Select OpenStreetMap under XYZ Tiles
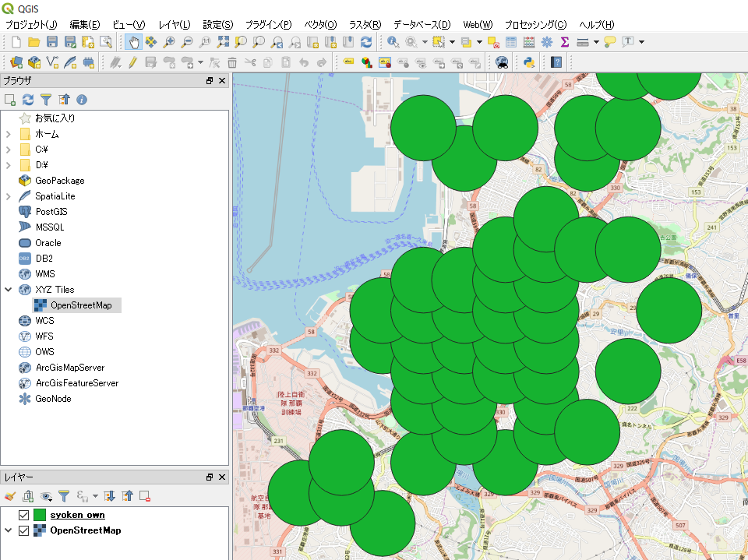This screenshot has width=748, height=560. coord(80,305)
